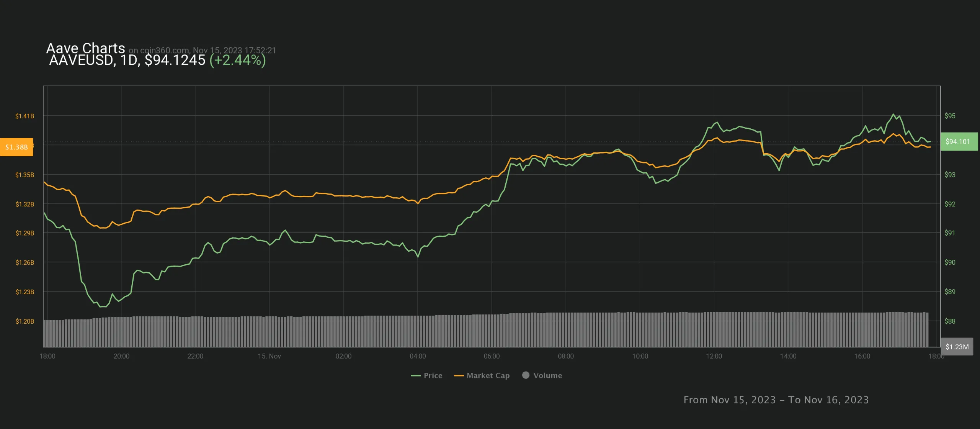Click the $1.41B market cap axis label
This screenshot has width=980, height=429.
pos(24,116)
